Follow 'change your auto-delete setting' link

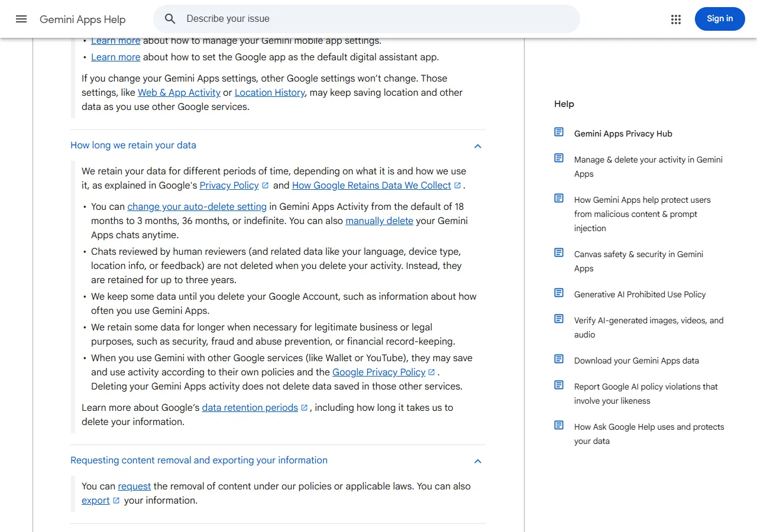[x=197, y=207]
